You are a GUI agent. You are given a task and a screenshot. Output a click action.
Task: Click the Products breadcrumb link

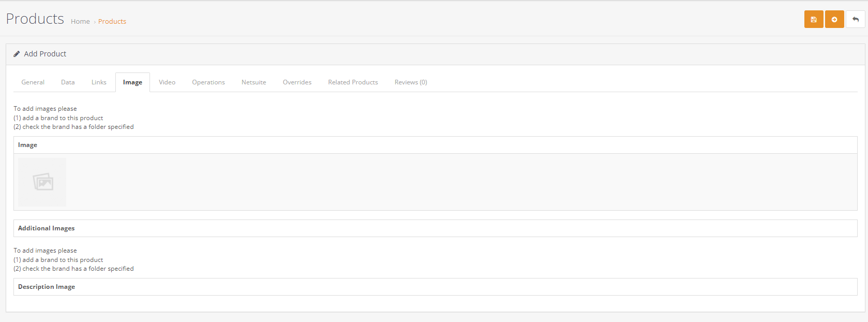112,21
